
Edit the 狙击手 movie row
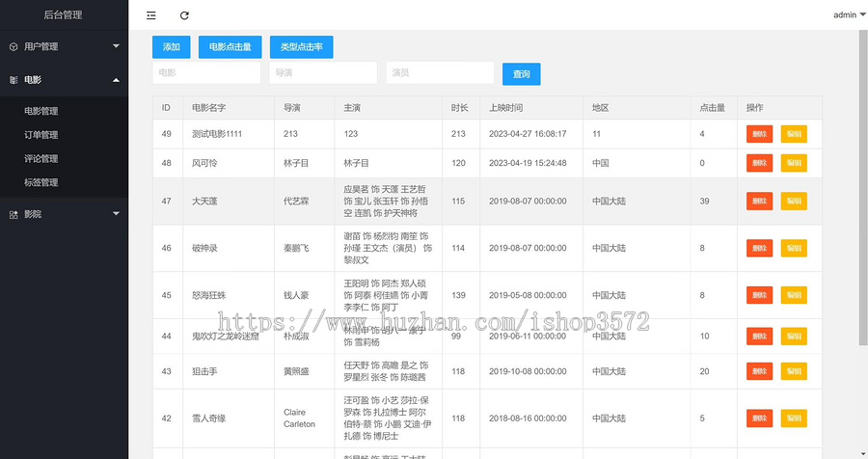click(794, 371)
